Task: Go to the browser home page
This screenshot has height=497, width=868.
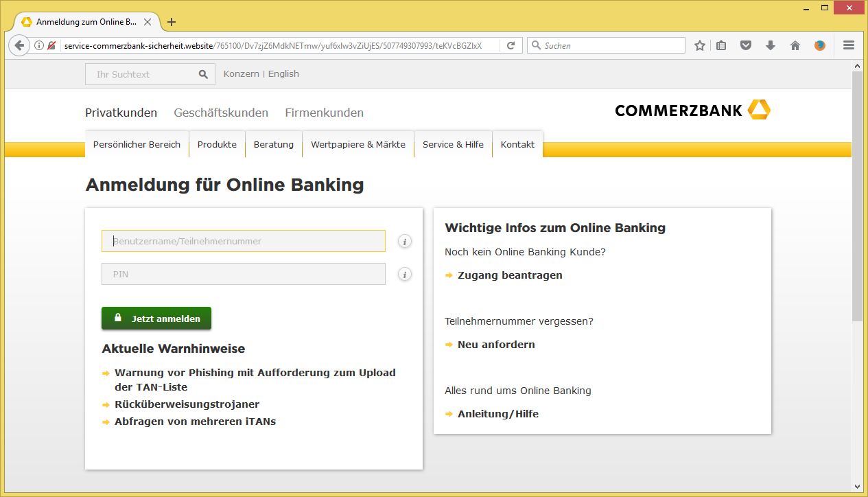Action: [x=795, y=45]
